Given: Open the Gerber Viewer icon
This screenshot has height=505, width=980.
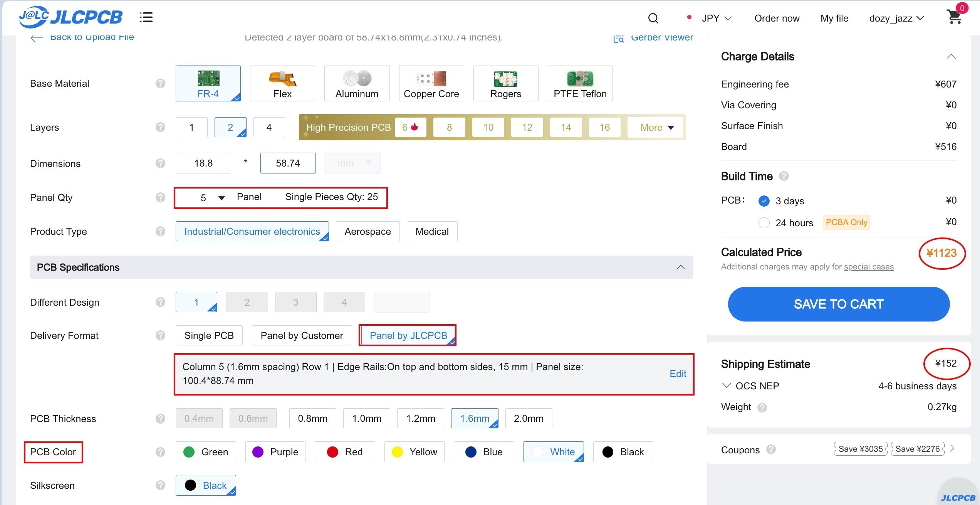Looking at the screenshot, I should tap(619, 38).
